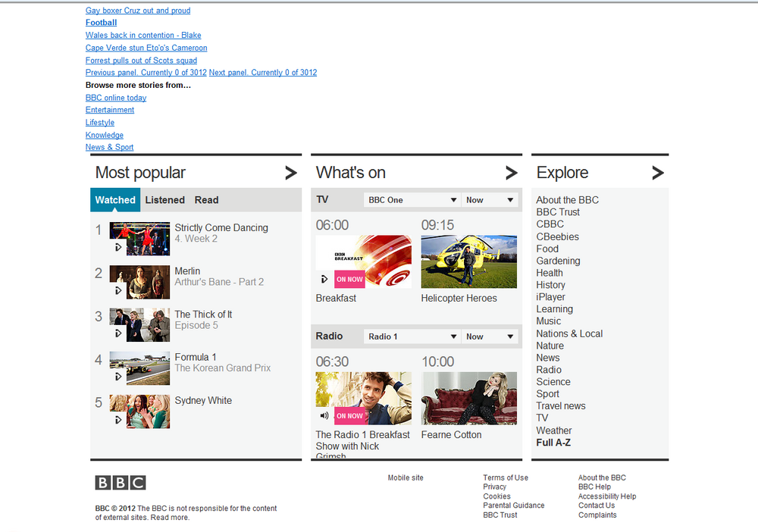Viewport: 758px width, 532px height.
Task: Browse Lifestyle stories
Action: (100, 123)
